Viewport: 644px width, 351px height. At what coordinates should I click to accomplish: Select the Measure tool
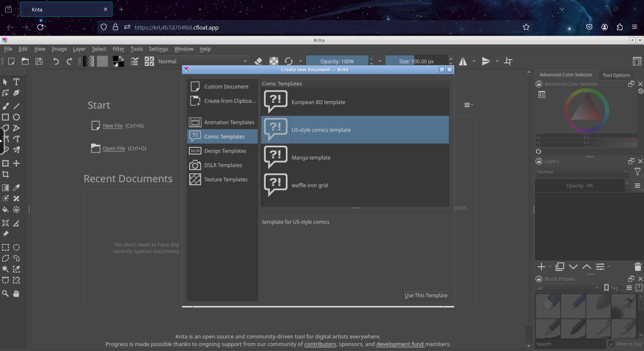click(16, 223)
